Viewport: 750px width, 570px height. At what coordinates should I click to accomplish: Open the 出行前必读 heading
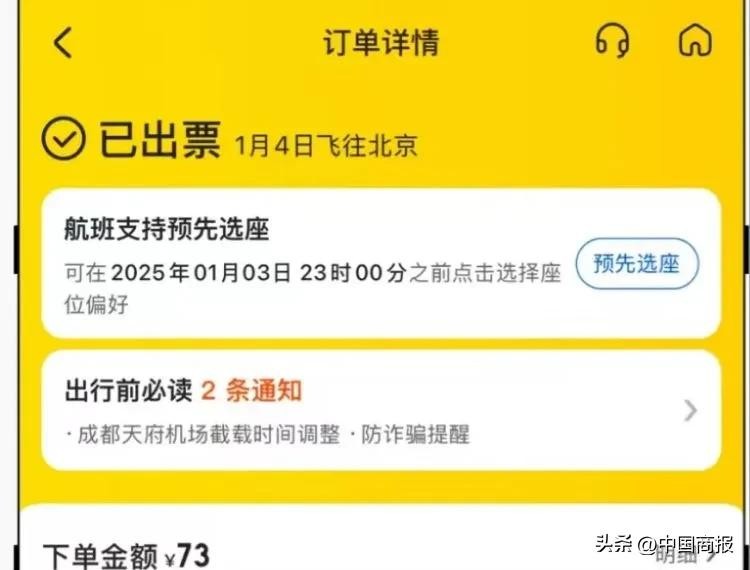[x=128, y=391]
